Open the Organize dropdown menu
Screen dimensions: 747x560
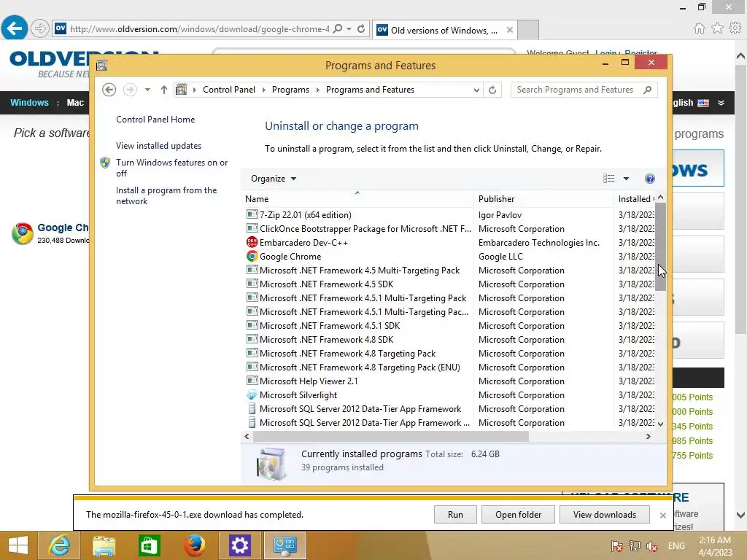274,179
